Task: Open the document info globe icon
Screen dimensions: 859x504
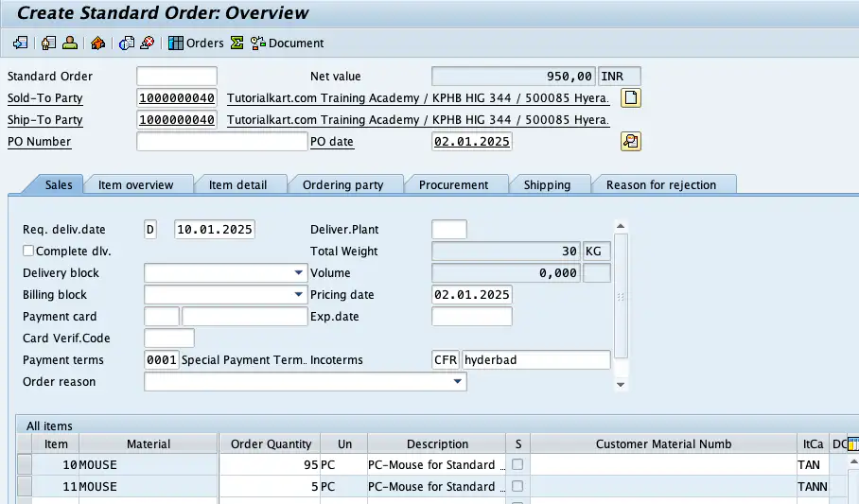Action: (127, 43)
